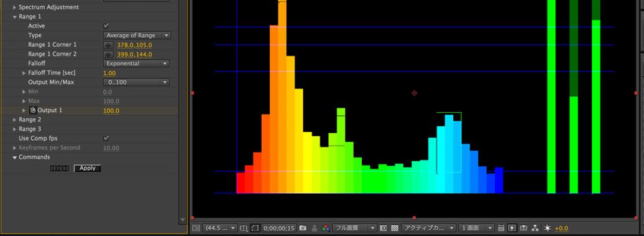Click the red anchor point crosshair in viewer
The height and width of the screenshot is (236, 644).
tap(414, 93)
